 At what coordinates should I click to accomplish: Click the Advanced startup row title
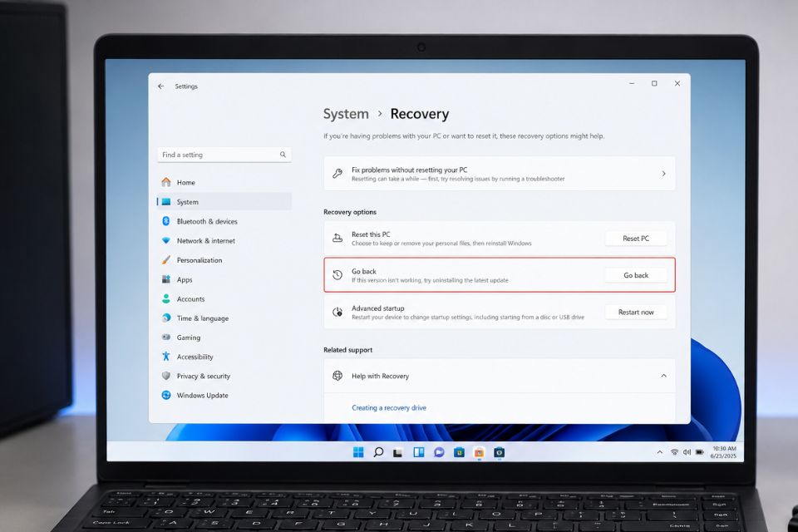pos(377,308)
